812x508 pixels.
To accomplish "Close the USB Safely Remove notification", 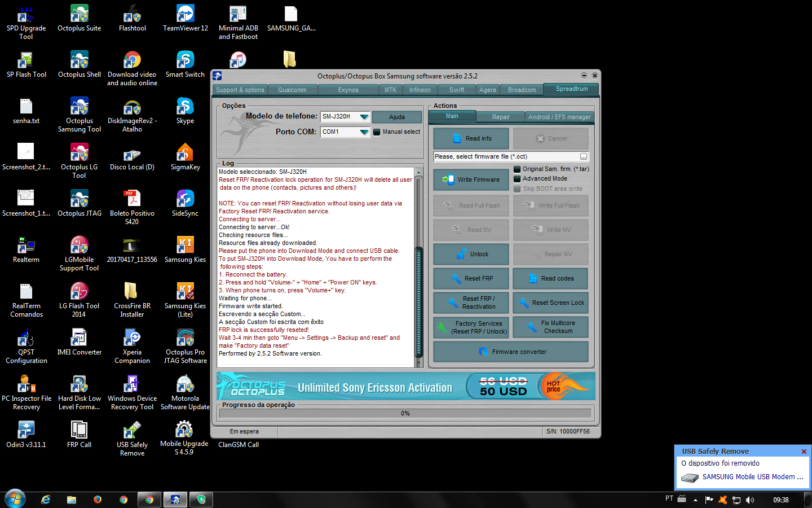I will (x=804, y=452).
